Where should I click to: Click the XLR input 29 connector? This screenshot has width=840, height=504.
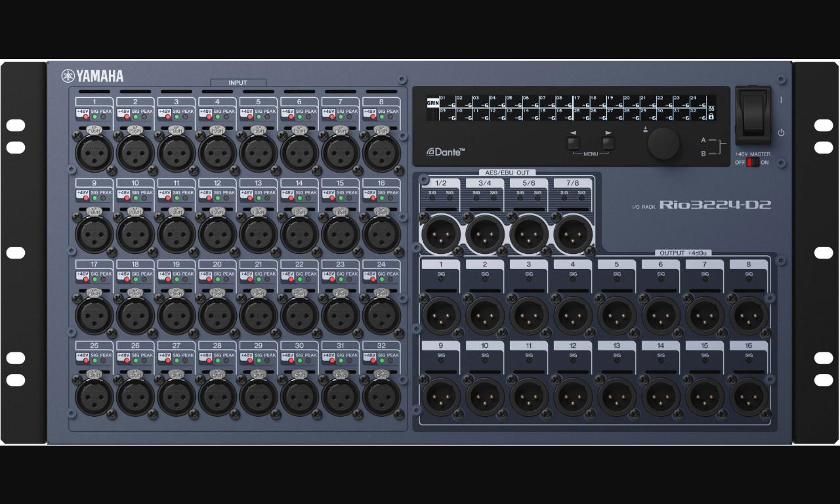[259, 397]
